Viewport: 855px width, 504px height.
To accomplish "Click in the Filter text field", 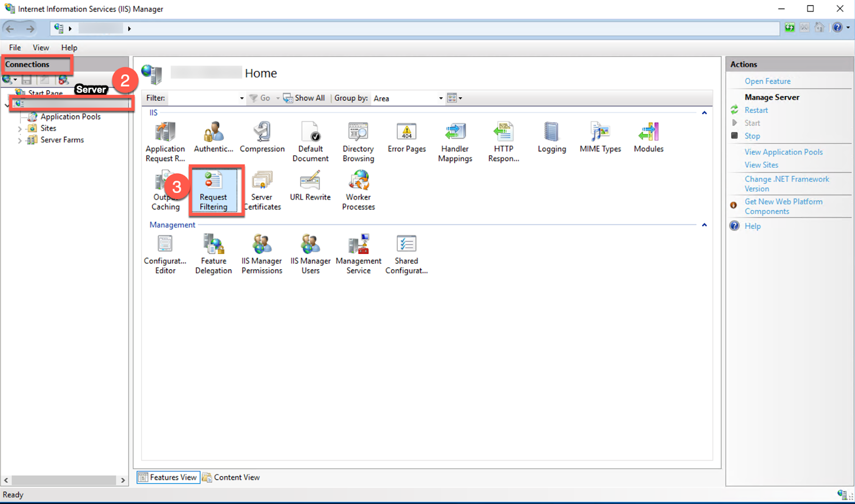I will pos(203,98).
